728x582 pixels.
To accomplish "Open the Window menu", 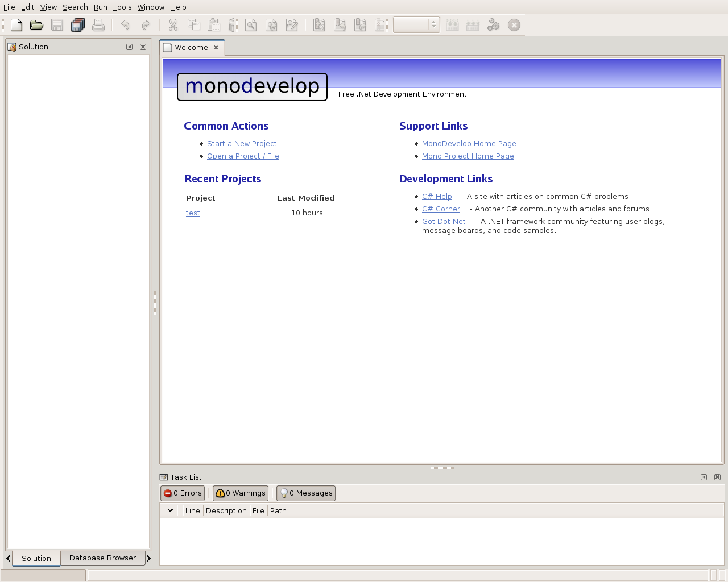I will click(151, 7).
